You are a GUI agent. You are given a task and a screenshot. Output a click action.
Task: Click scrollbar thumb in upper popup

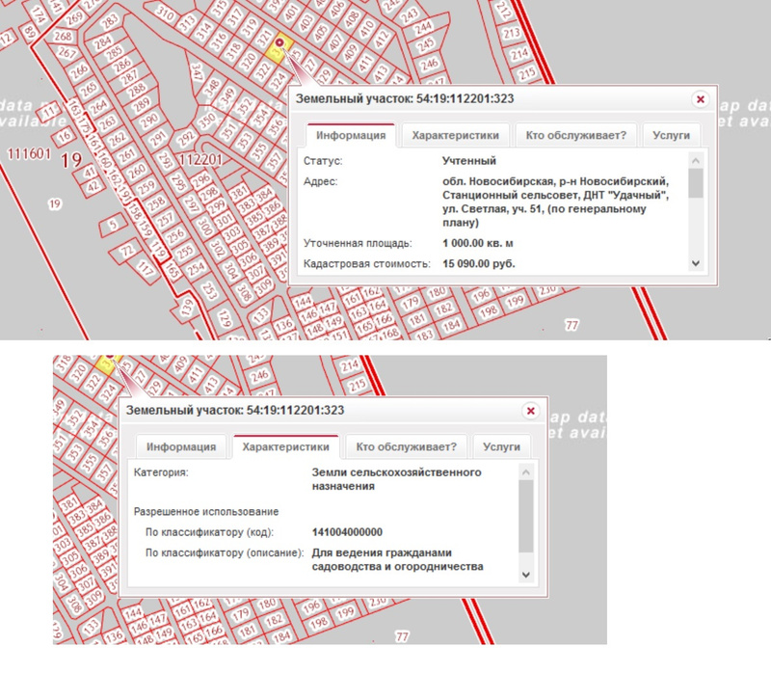click(x=695, y=183)
